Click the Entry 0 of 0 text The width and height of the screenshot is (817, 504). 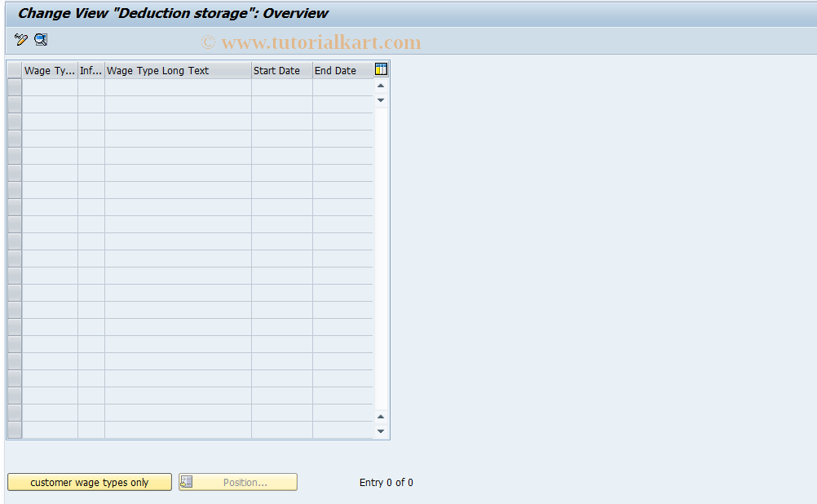coord(386,483)
